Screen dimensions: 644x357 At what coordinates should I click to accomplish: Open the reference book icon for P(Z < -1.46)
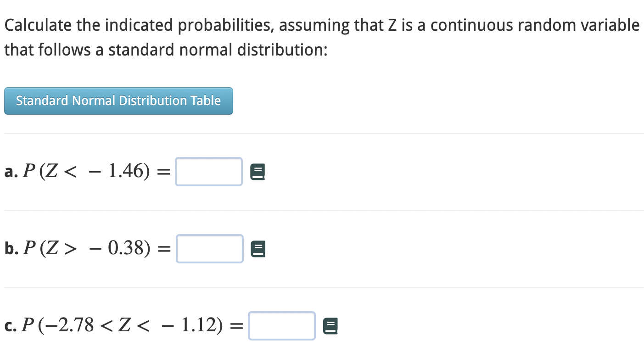[x=258, y=171]
